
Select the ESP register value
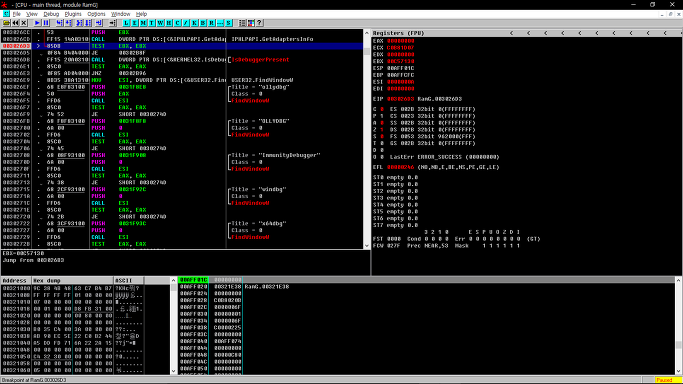[x=400, y=68]
